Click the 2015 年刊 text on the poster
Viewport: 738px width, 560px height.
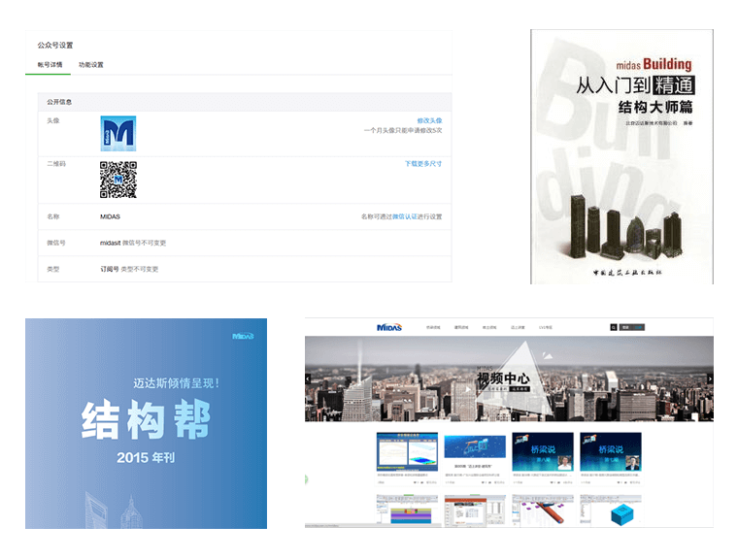[146, 457]
